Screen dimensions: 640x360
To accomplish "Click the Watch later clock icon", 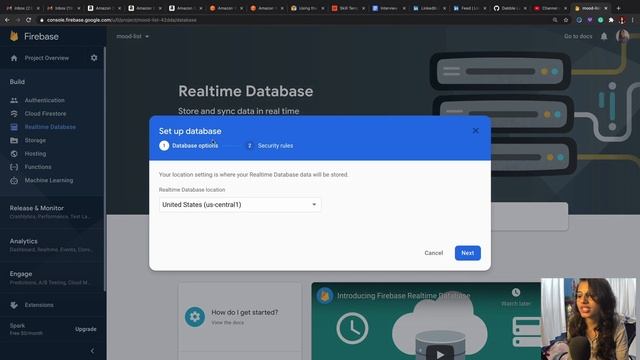I will click(x=516, y=292).
